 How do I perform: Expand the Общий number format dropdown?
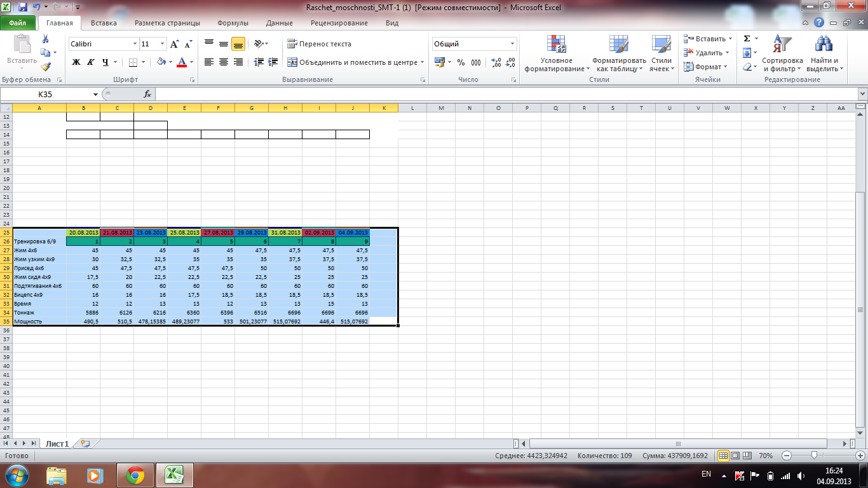pos(512,44)
